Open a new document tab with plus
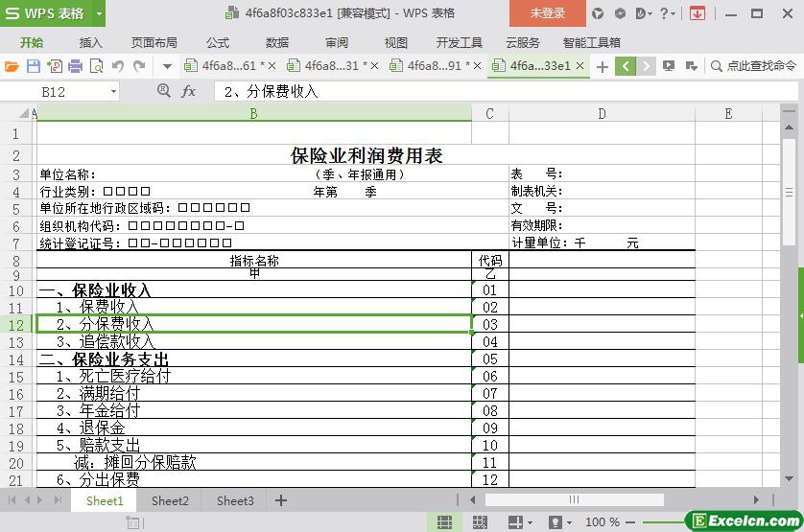This screenshot has height=532, width=804. point(603,66)
